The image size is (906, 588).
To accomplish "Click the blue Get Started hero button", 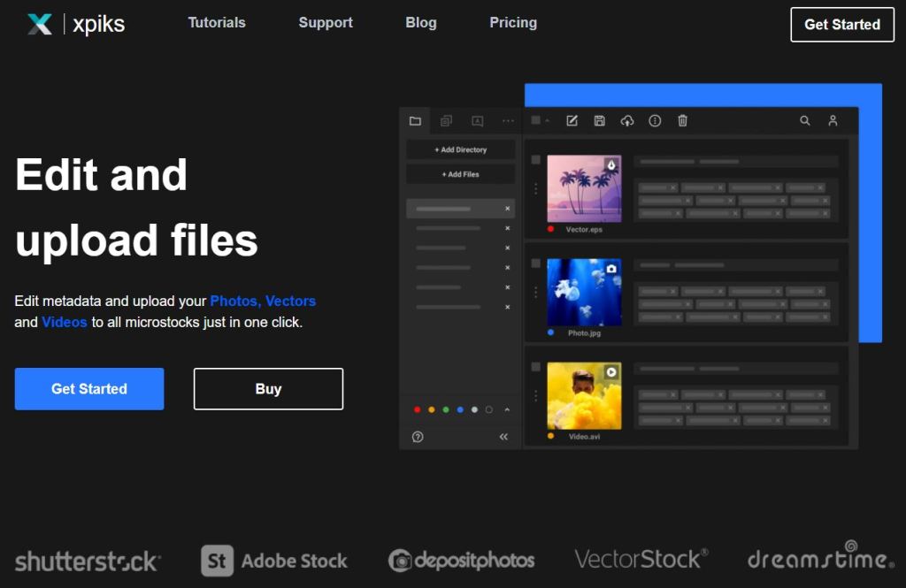I will (89, 389).
